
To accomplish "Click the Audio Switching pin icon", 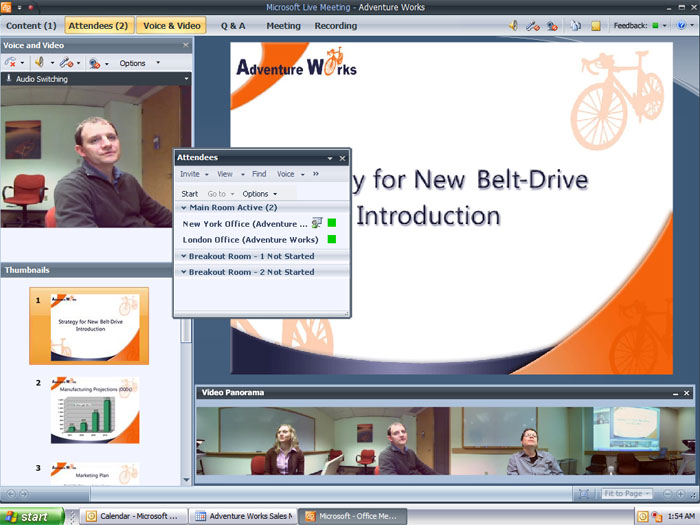I will 8,78.
